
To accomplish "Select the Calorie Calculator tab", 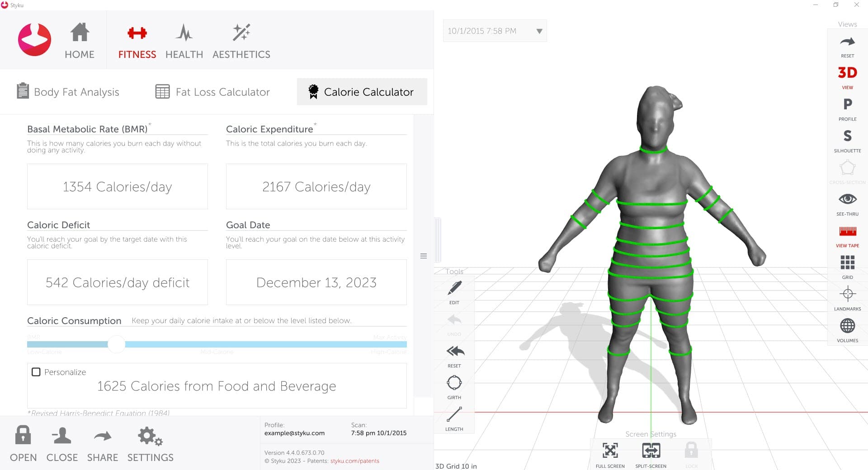I will [362, 92].
